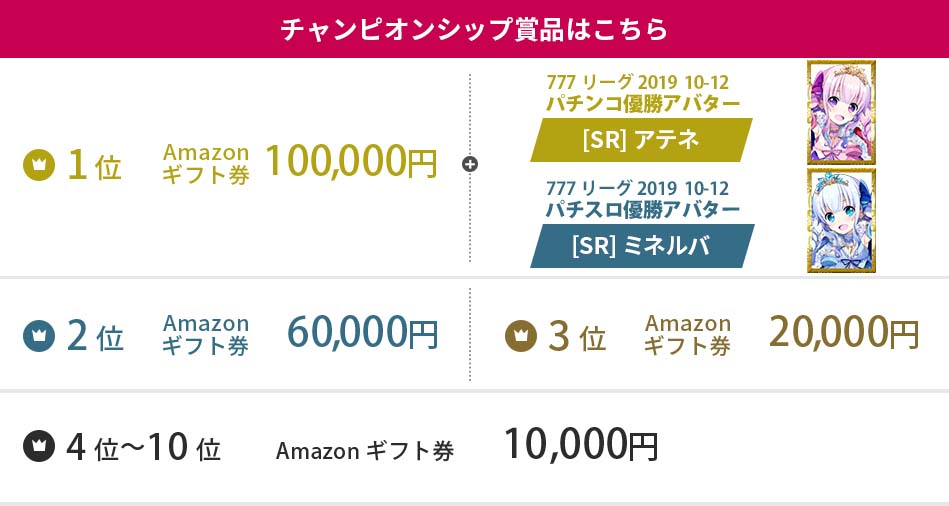The width and height of the screenshot is (949, 506).
Task: Click the 60,000円 prize amount
Action: 363,334
